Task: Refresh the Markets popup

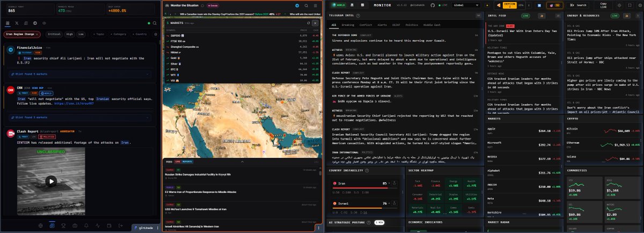Action: click(x=309, y=23)
